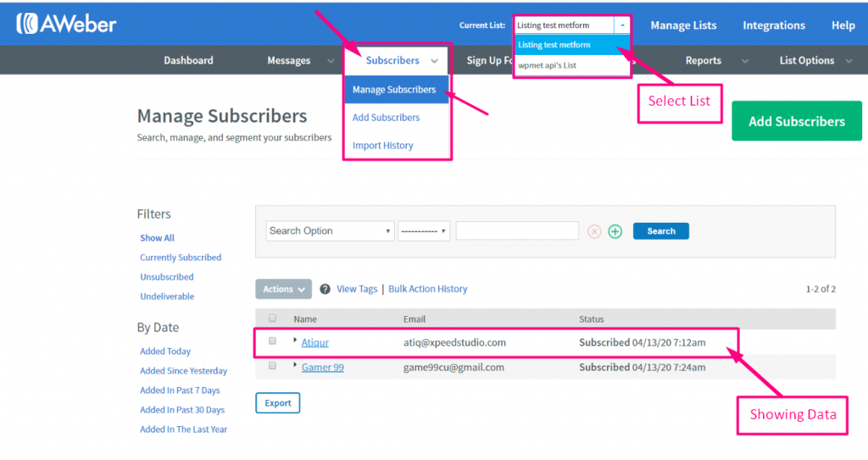The height and width of the screenshot is (460, 868).
Task: Check the Gamer 99 subscriber checkbox
Action: point(272,366)
